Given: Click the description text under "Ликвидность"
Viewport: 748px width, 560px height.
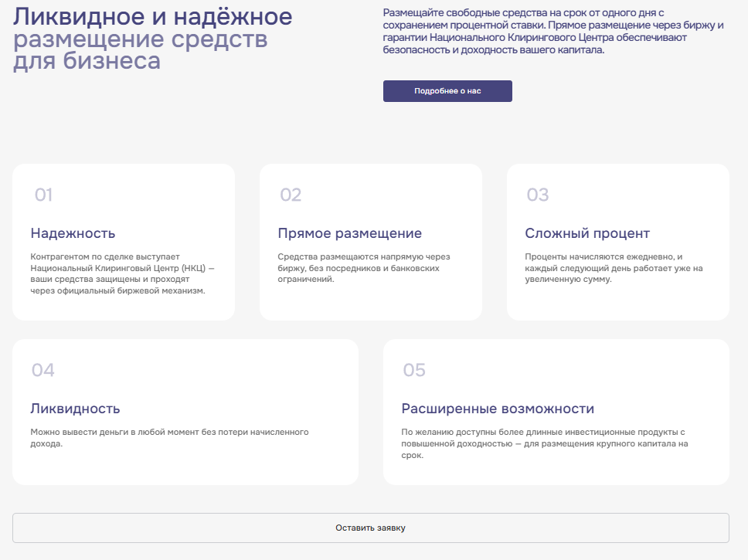Looking at the screenshot, I should click(x=168, y=438).
